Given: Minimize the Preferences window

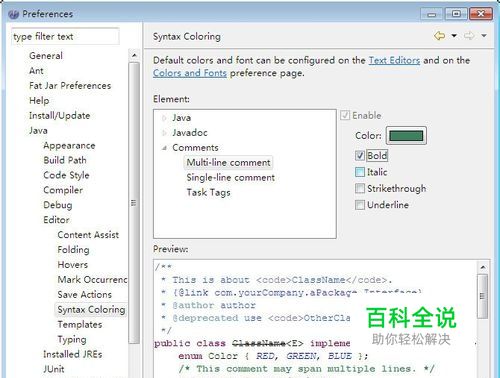Looking at the screenshot, I should click(x=432, y=14).
